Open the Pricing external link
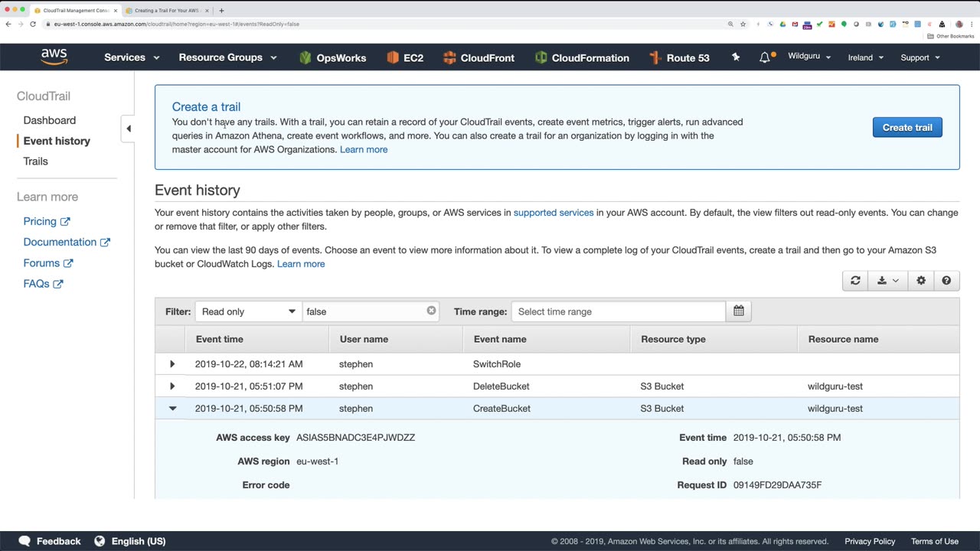Viewport: 980px width, 551px height. tap(47, 221)
